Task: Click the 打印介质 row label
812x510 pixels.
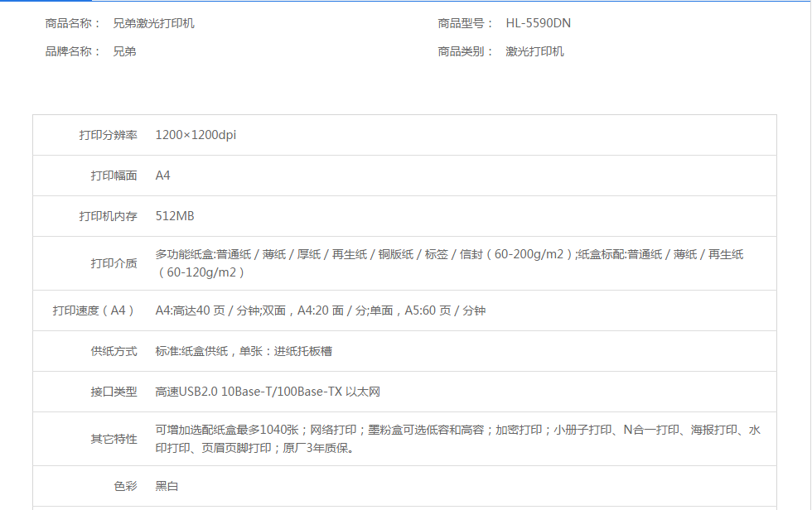Action: pyautogui.click(x=114, y=263)
